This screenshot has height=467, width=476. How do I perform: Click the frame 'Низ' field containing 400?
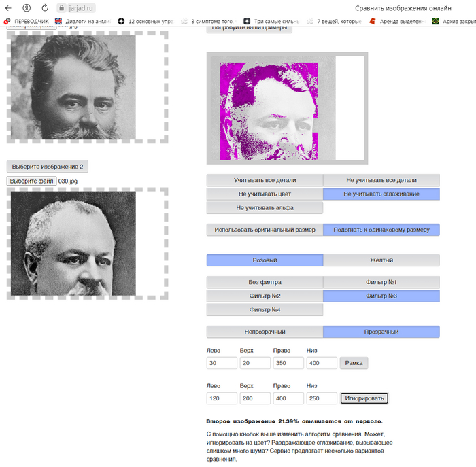tap(322, 363)
